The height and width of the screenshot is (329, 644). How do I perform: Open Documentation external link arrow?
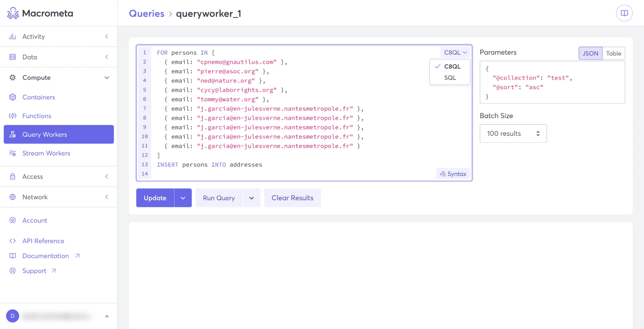pyautogui.click(x=77, y=256)
